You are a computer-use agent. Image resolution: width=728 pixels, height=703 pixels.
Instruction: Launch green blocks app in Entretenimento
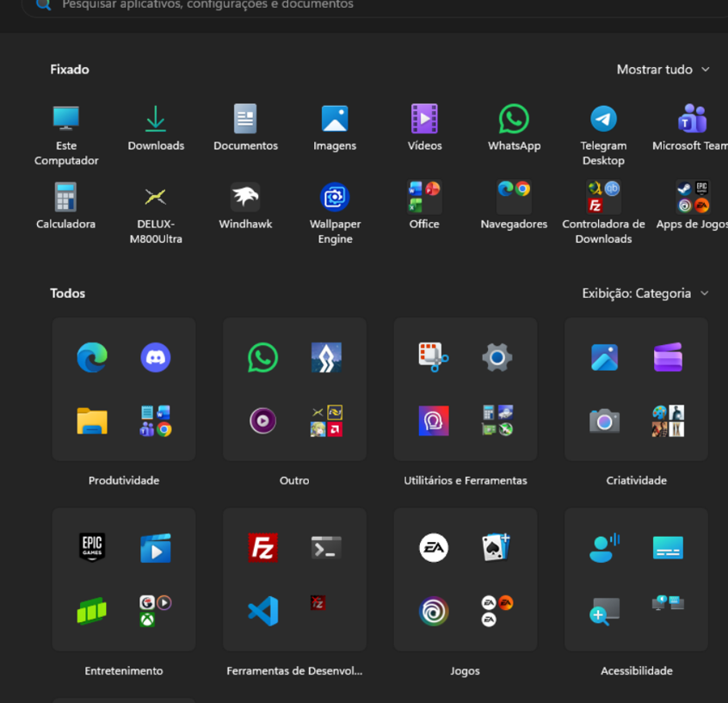point(92,611)
